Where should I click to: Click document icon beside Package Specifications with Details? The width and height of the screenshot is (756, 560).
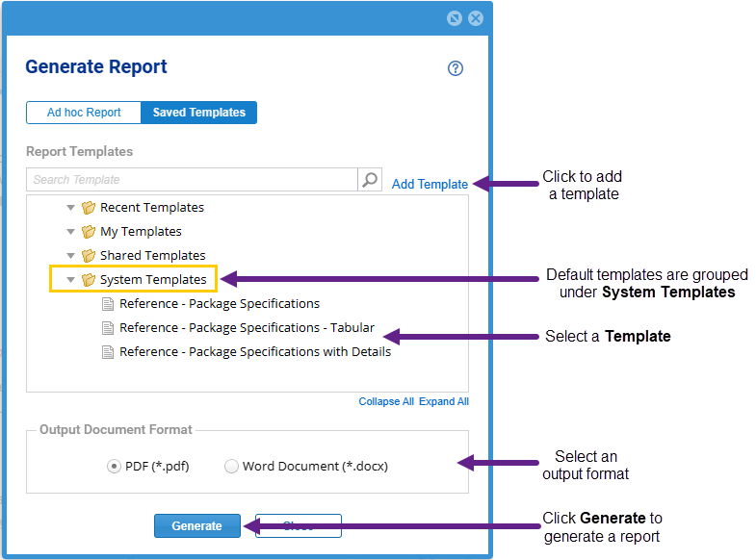point(108,352)
